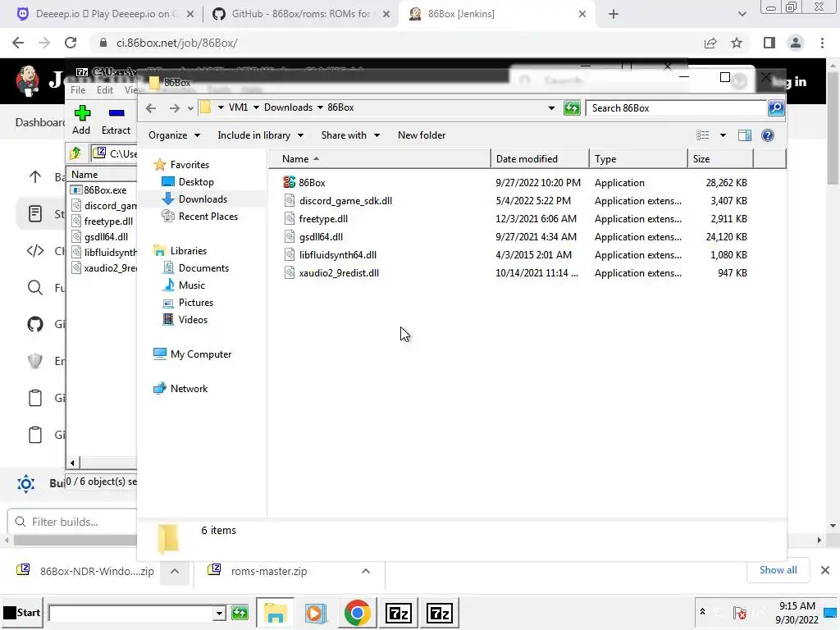
Task: Select discord_game_sdk.dll file icon
Action: (290, 201)
